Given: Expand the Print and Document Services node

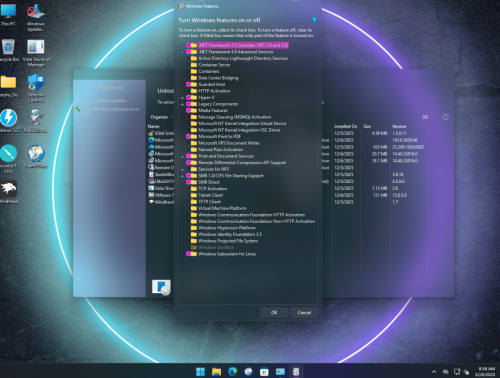Looking at the screenshot, I should pos(182,156).
